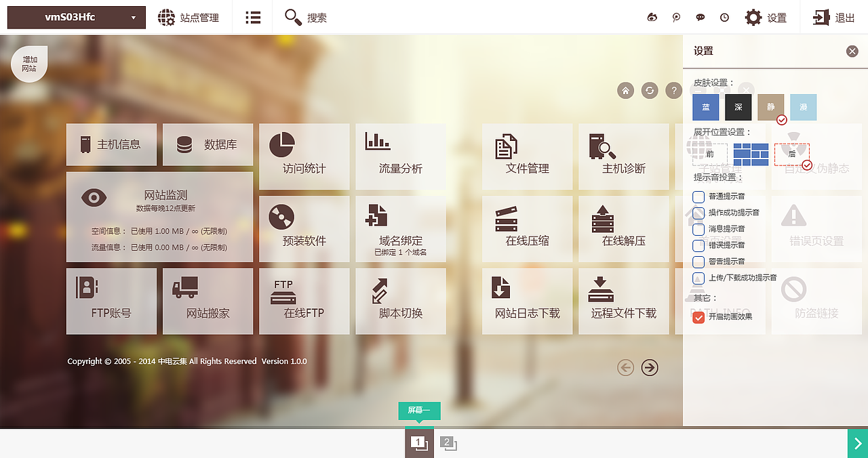Select the 流量分析 traffic analysis tile
868x458 pixels.
tap(400, 157)
